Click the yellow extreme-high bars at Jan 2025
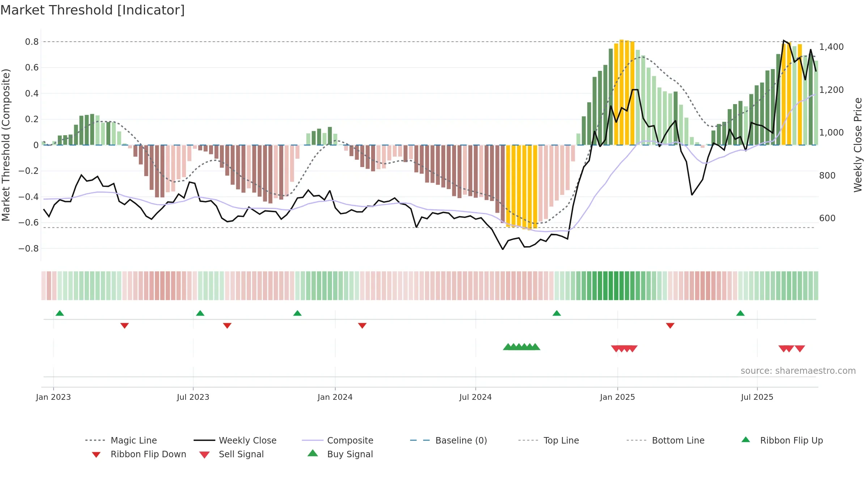 pyautogui.click(x=624, y=92)
